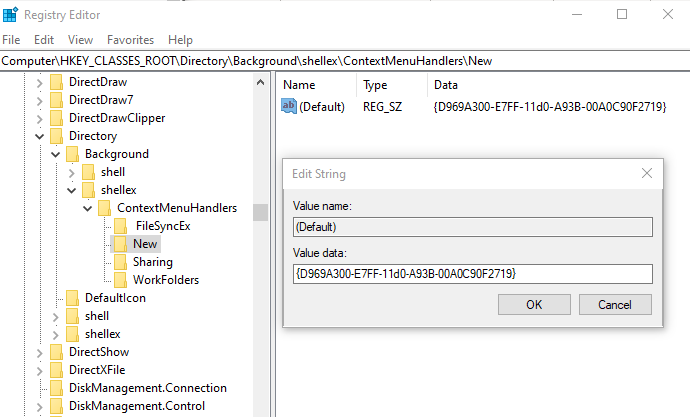Select the New key label in the tree

(x=145, y=244)
